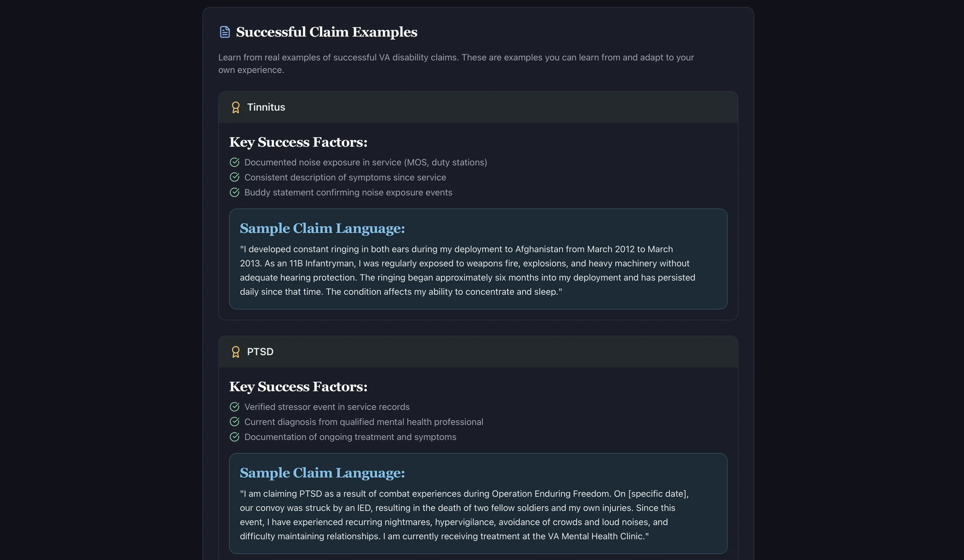Click the document icon beside Successful Claim Examples
The width and height of the screenshot is (964, 560).
(x=225, y=32)
